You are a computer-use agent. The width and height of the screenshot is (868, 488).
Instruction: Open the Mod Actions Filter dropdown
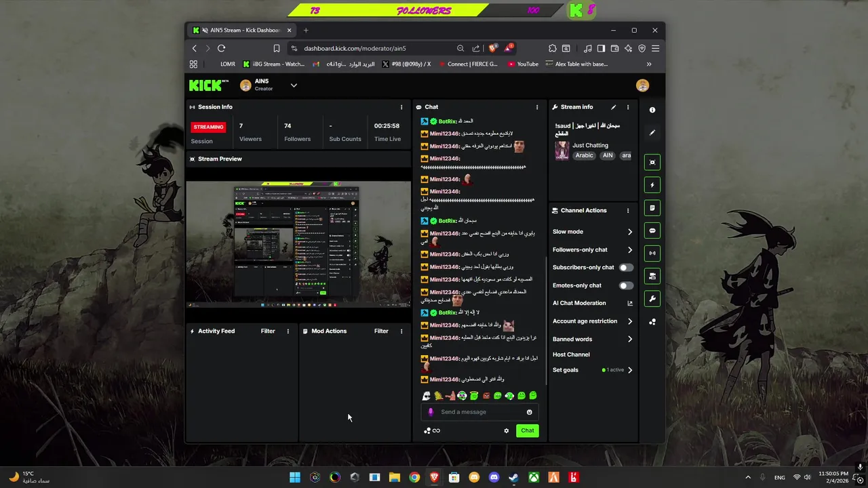pos(381,331)
